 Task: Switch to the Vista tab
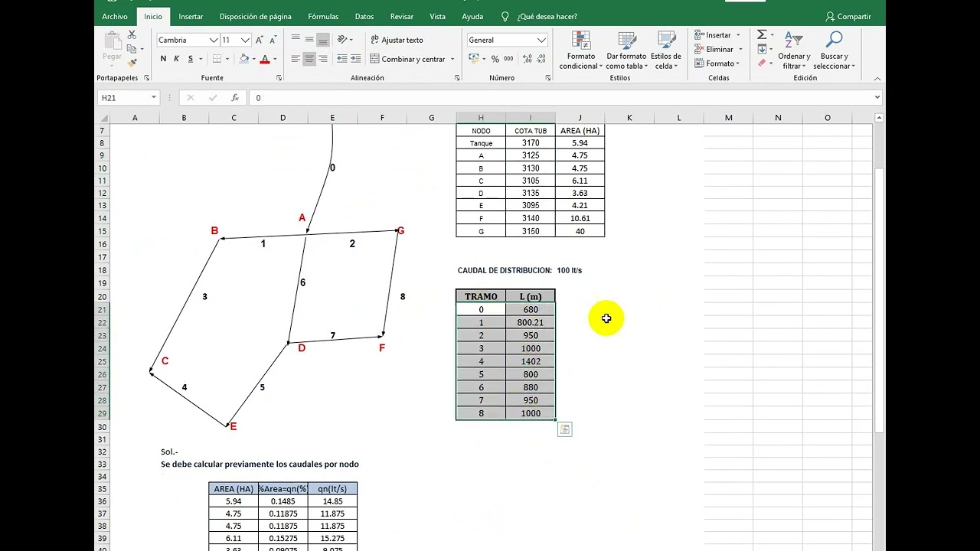click(437, 16)
